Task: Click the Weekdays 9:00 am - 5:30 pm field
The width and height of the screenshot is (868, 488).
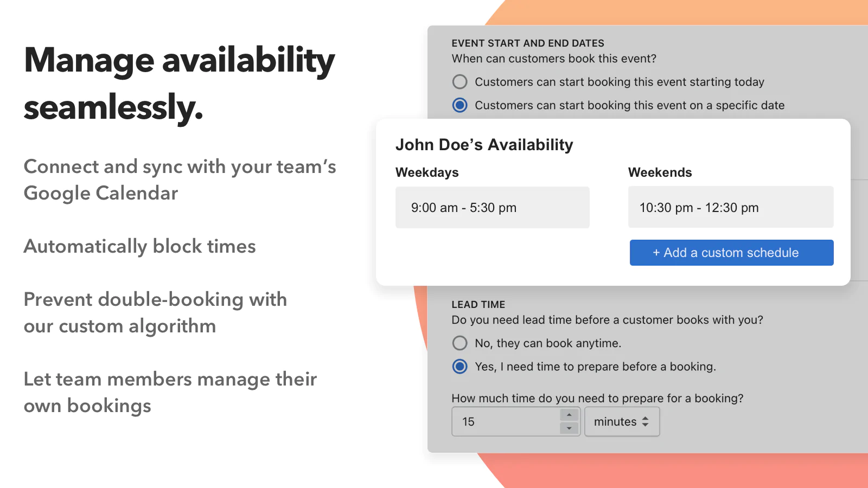Action: coord(492,208)
